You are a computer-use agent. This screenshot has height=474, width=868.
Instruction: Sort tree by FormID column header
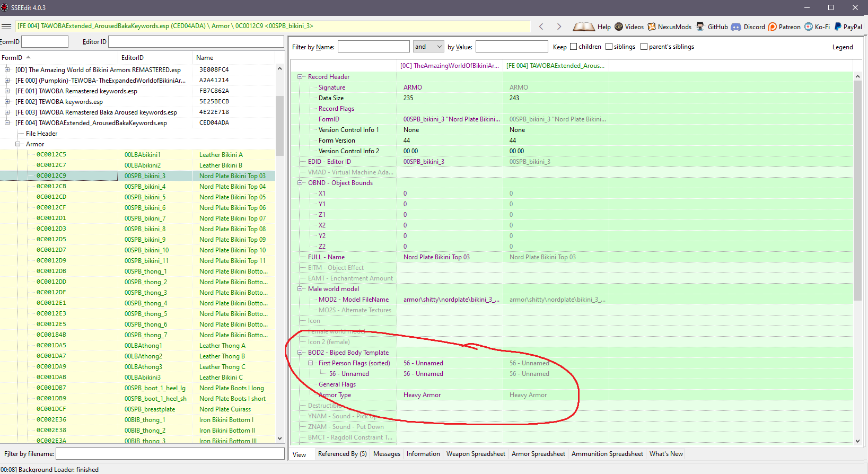tap(59, 58)
